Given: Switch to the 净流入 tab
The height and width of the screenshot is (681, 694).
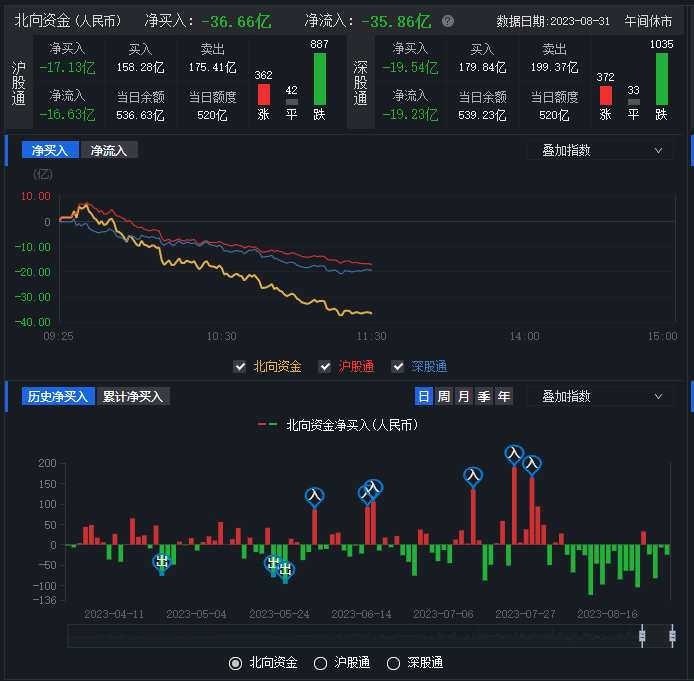Looking at the screenshot, I should pos(109,151).
